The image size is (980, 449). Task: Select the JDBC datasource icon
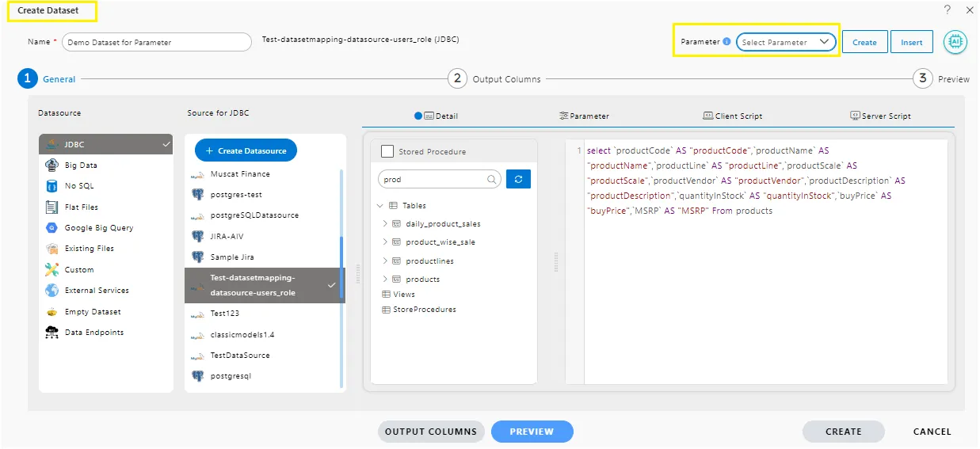point(51,144)
